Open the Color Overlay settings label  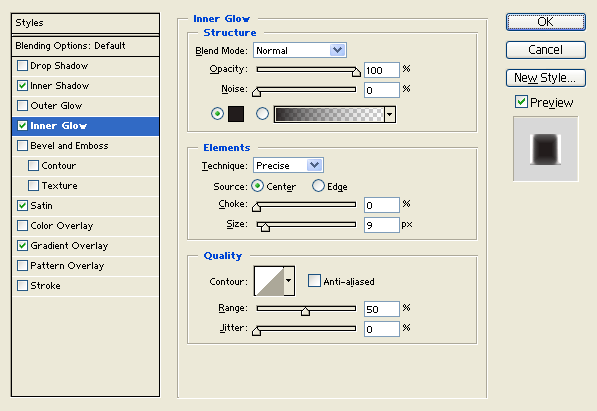click(x=62, y=225)
